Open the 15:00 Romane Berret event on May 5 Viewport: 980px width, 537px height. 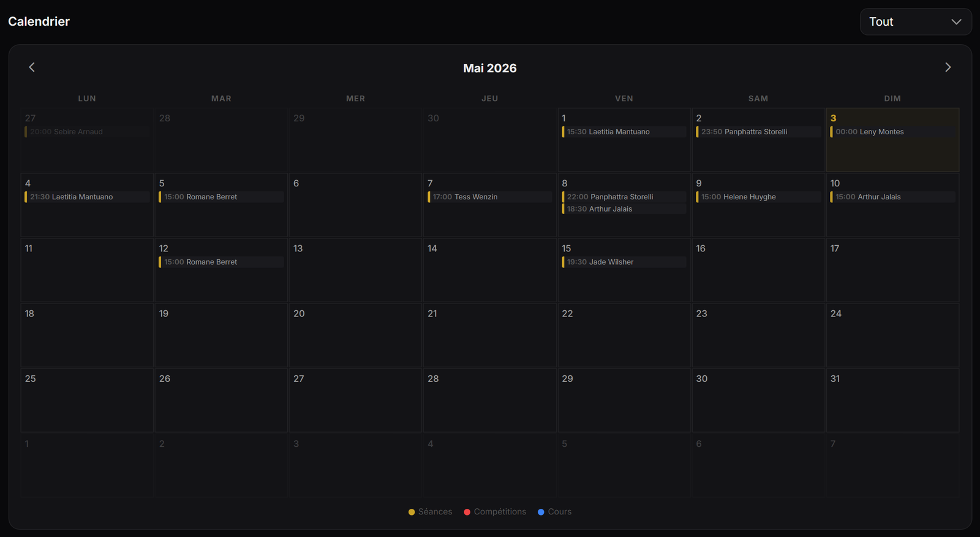[x=221, y=197]
